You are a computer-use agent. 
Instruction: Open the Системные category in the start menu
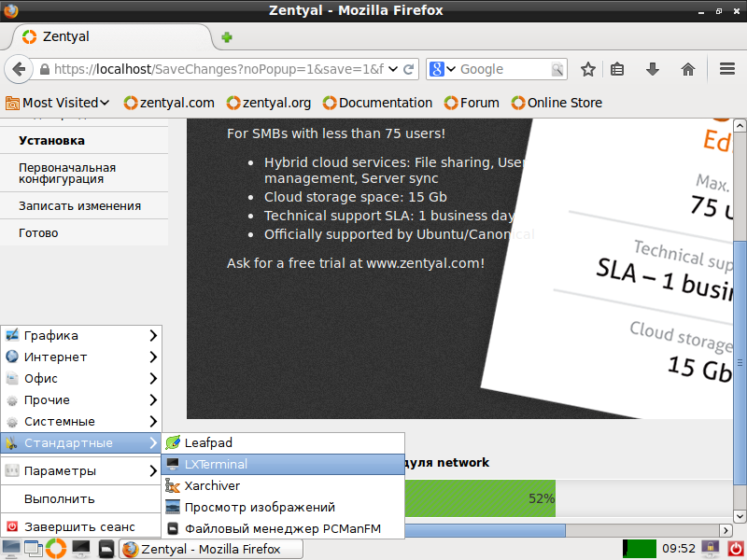coord(81,422)
